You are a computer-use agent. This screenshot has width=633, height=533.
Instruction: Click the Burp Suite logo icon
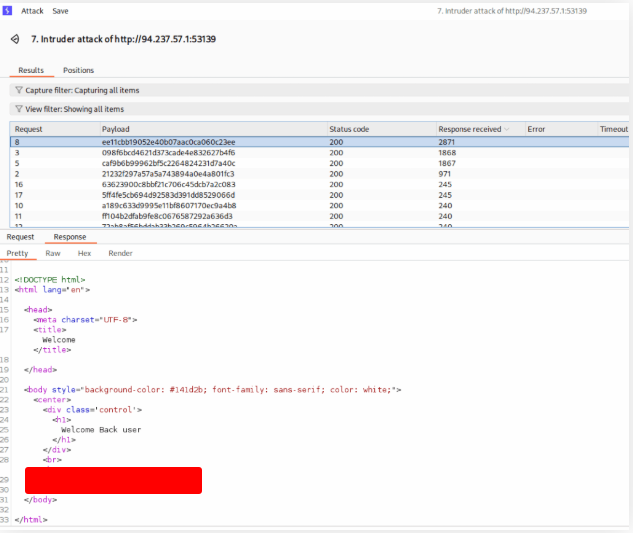6,10
